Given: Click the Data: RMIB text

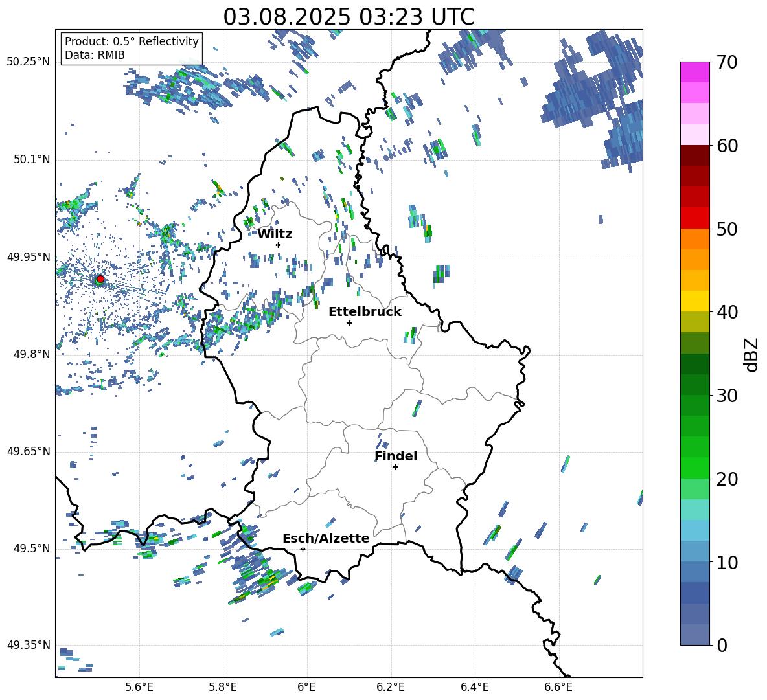Looking at the screenshot, I should [95, 55].
